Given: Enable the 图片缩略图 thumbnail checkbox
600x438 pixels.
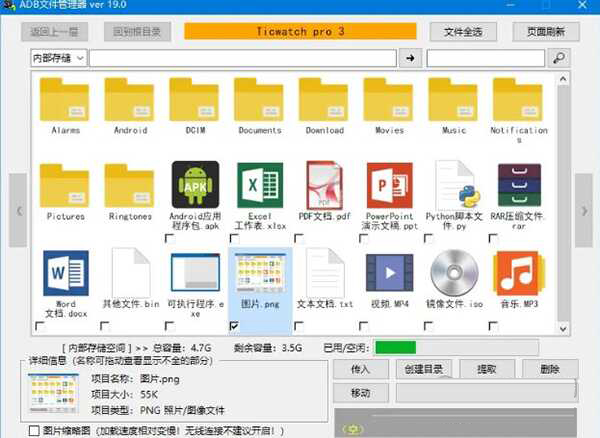Looking at the screenshot, I should [x=34, y=431].
